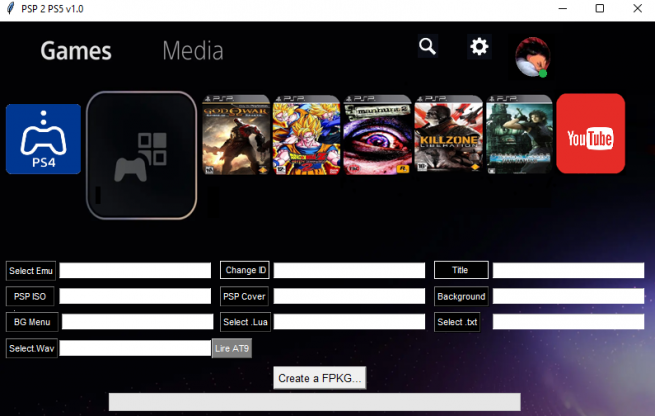
Task: Select the Game Library controller tile
Action: point(141,155)
